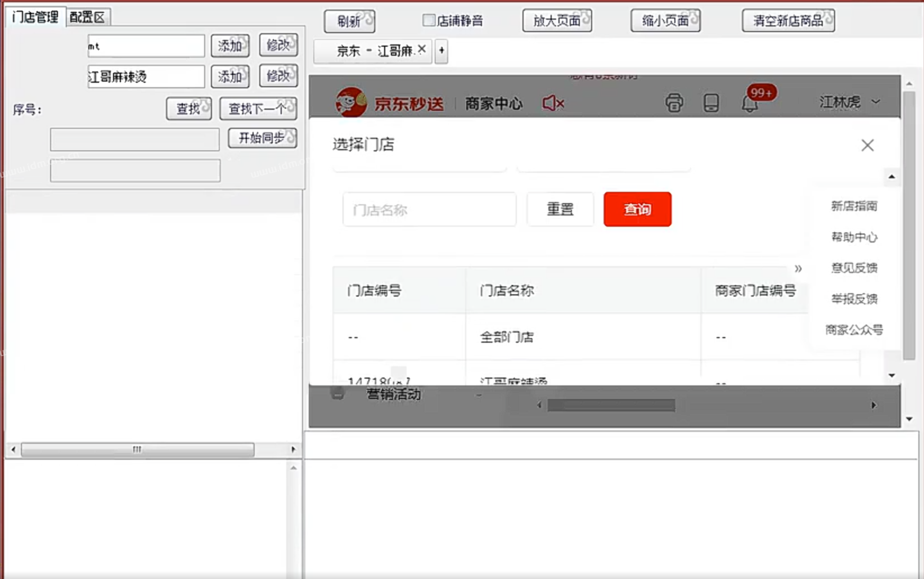Click the 刷新 button
The image size is (924, 579).
tap(349, 21)
